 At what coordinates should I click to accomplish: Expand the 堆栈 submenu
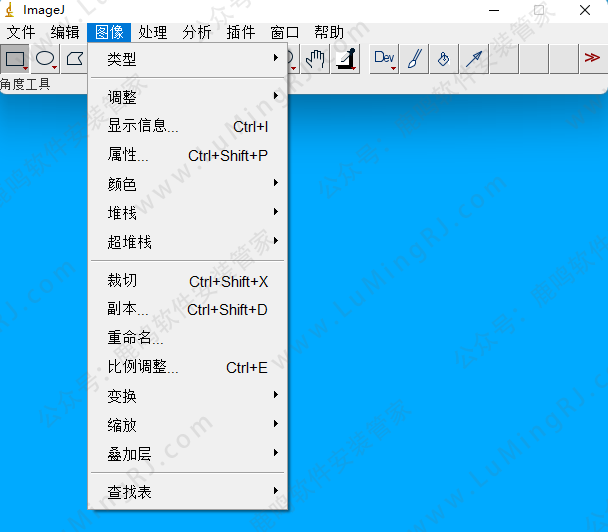pos(188,213)
